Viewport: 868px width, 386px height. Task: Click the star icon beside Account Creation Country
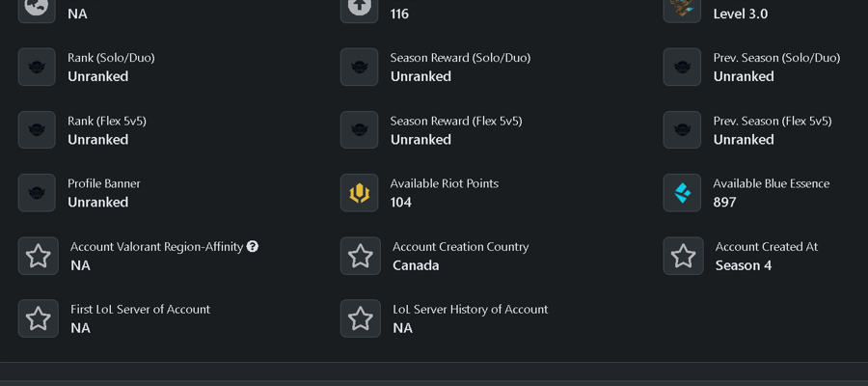pos(361,256)
